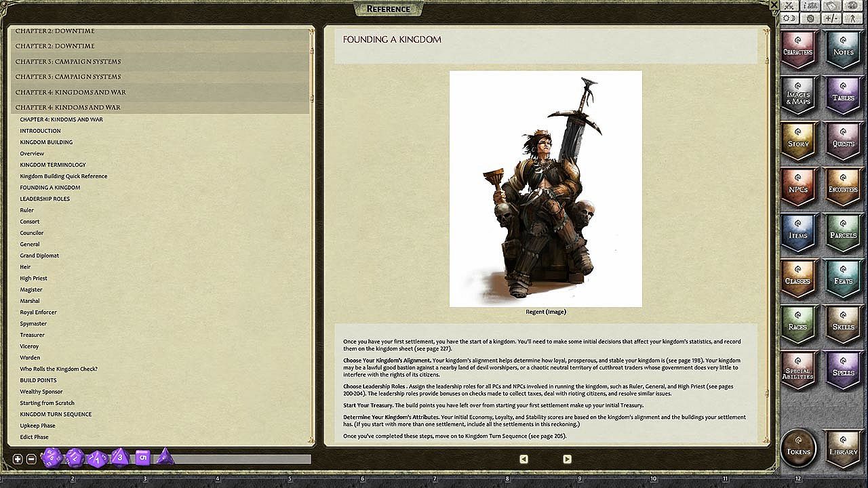
Task: Click the purple d10 die
Action: click(97, 459)
